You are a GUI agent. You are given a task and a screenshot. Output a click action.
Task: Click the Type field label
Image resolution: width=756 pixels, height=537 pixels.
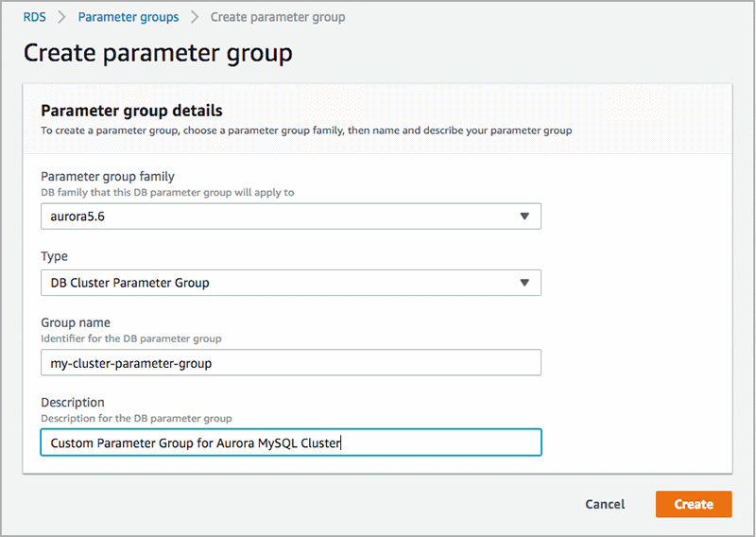(55, 256)
